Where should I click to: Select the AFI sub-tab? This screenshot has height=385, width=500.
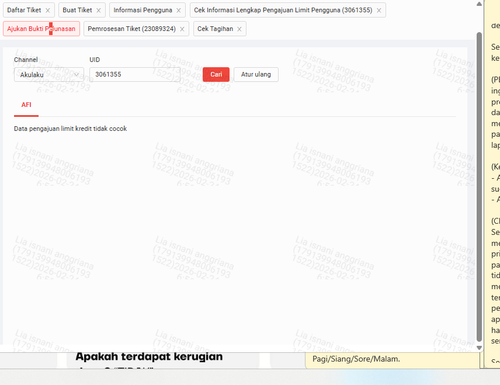(26, 105)
